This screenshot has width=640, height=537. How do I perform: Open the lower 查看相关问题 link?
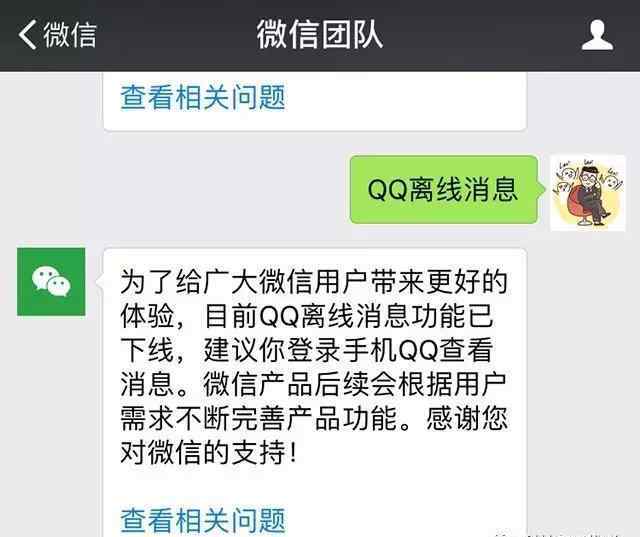click(x=203, y=520)
